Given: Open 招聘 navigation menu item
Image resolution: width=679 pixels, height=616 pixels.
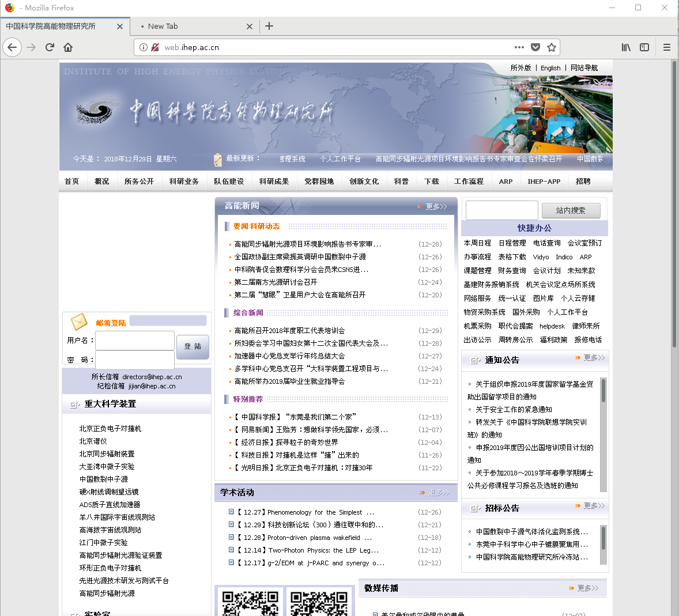Looking at the screenshot, I should pos(583,182).
